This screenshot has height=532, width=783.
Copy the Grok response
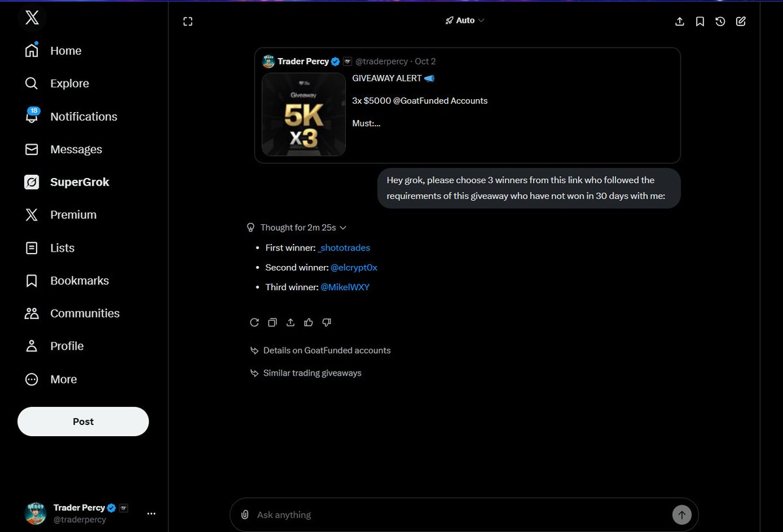point(273,322)
